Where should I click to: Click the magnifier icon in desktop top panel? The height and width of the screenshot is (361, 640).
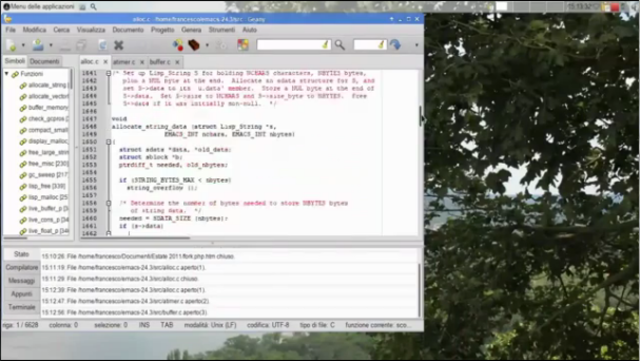pos(93,7)
